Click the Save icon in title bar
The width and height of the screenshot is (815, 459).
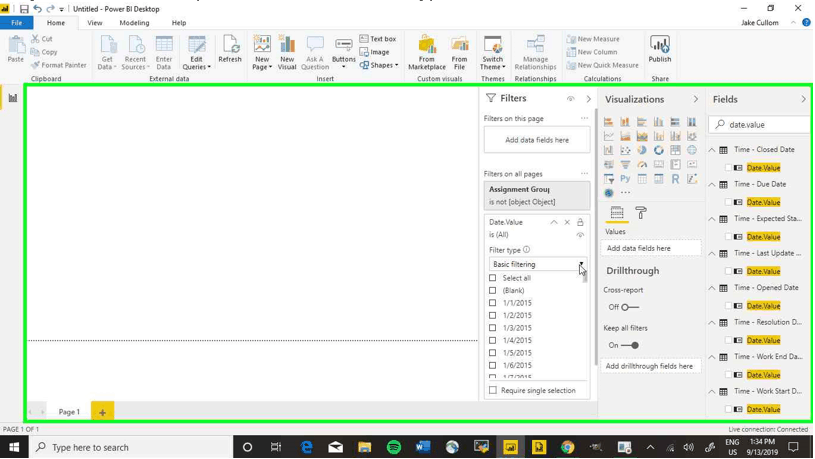(x=24, y=9)
